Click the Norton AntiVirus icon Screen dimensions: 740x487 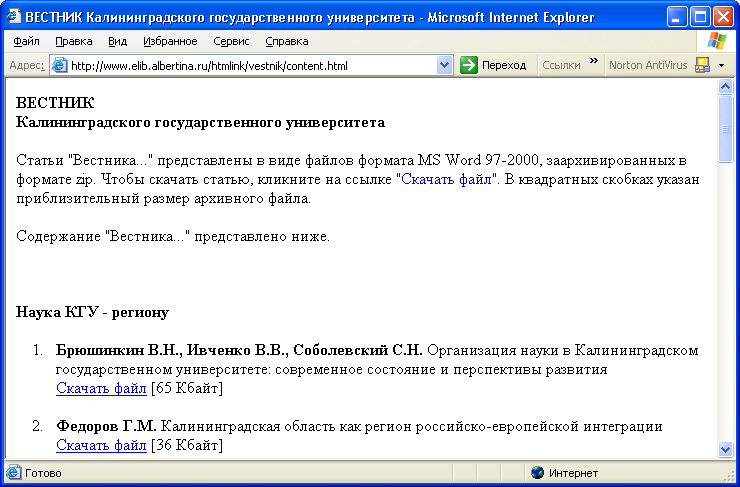(702, 66)
